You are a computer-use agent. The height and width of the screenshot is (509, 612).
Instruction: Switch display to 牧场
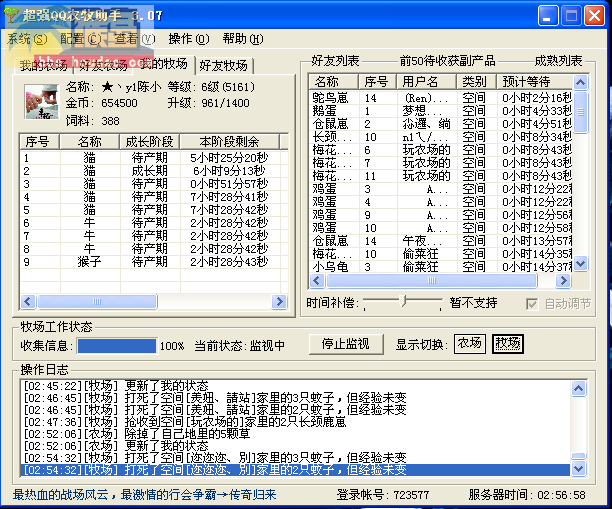pos(507,343)
